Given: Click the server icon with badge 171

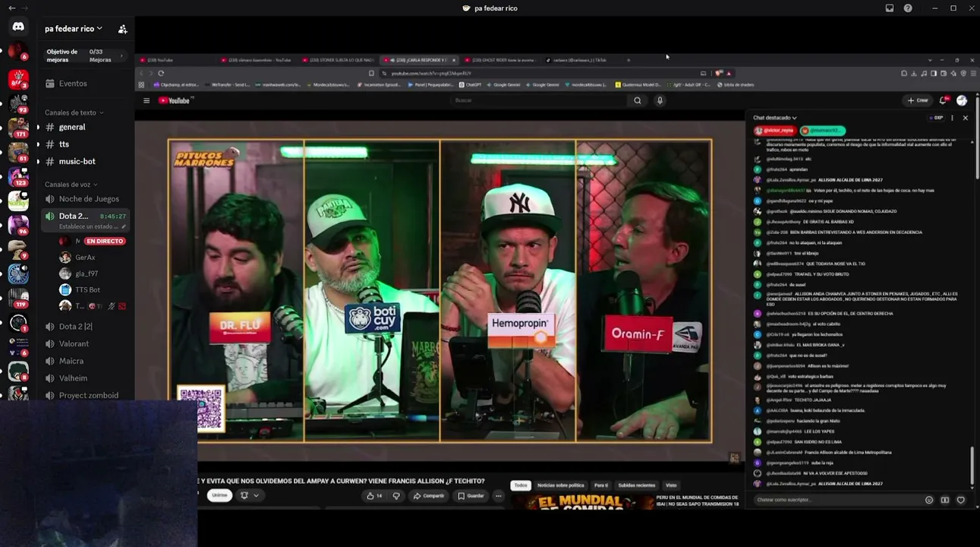Looking at the screenshot, I should pos(18,127).
